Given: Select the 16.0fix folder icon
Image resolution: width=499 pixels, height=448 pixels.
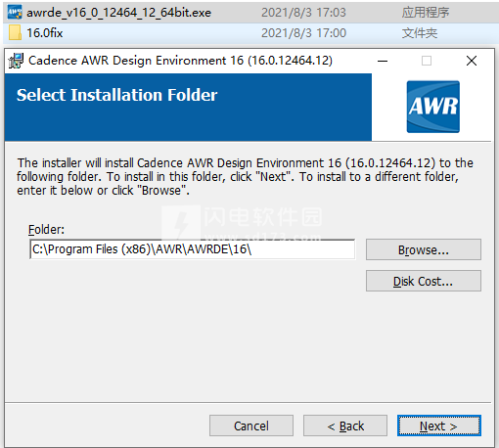Looking at the screenshot, I should click(15, 33).
